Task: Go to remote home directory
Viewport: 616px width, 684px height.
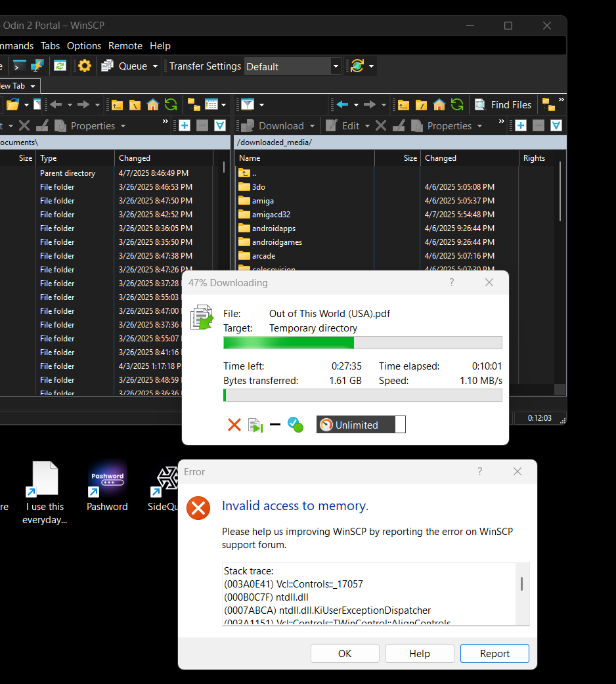Action: pyautogui.click(x=439, y=105)
